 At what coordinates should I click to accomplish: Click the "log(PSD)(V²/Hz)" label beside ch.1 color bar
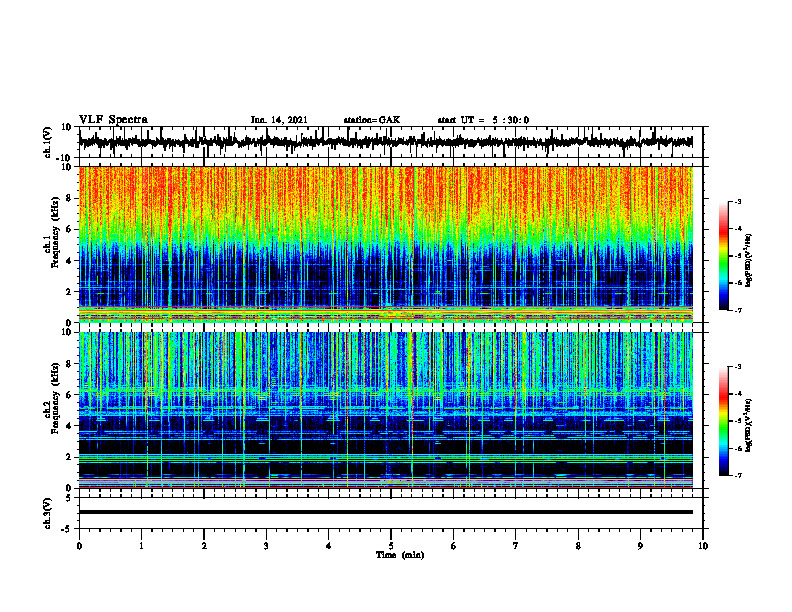[749, 261]
